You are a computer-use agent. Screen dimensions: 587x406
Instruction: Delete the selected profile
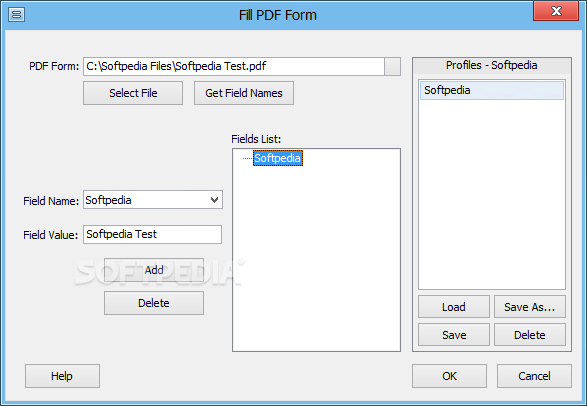coord(530,335)
